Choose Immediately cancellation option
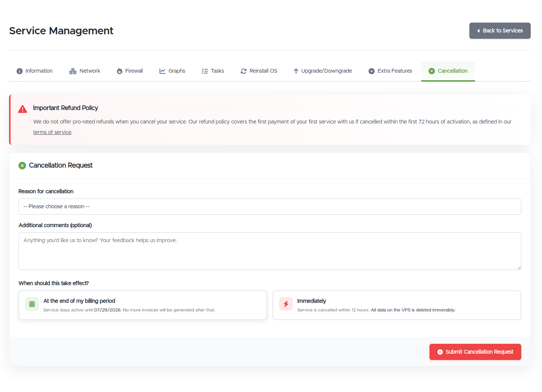Image resolution: width=542 pixels, height=392 pixels. (x=397, y=305)
